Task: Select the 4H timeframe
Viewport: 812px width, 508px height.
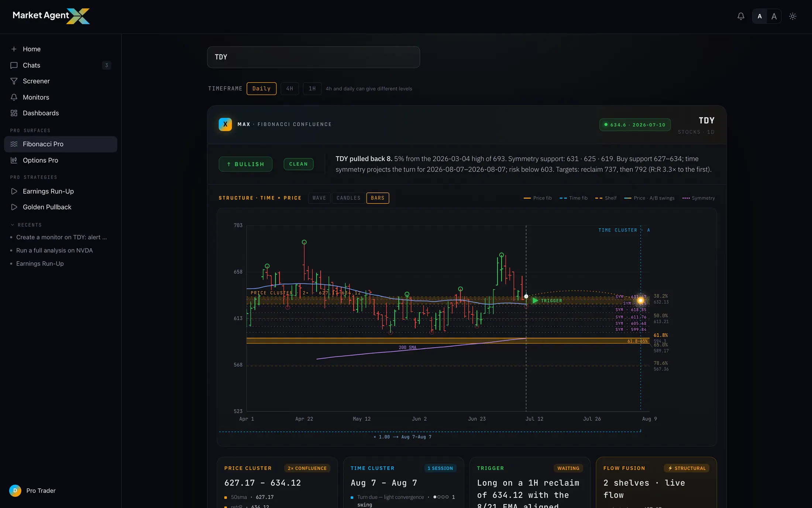Action: tap(290, 89)
